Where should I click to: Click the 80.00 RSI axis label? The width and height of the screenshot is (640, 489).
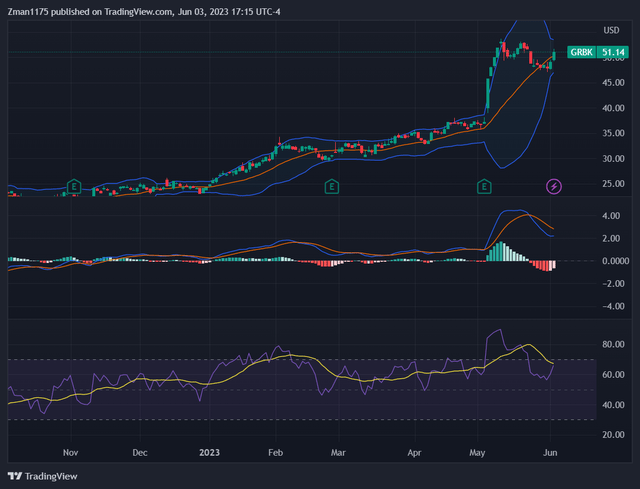point(613,345)
